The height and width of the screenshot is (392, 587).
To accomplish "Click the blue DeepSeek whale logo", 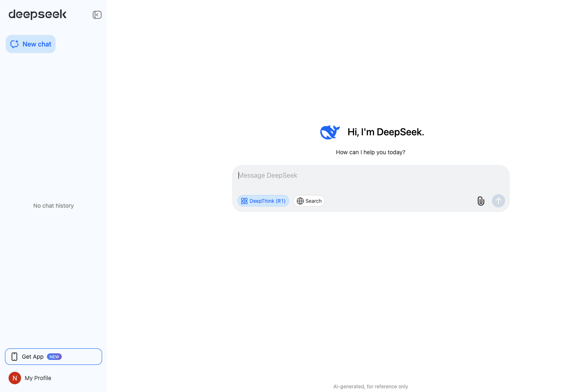I will pyautogui.click(x=330, y=132).
